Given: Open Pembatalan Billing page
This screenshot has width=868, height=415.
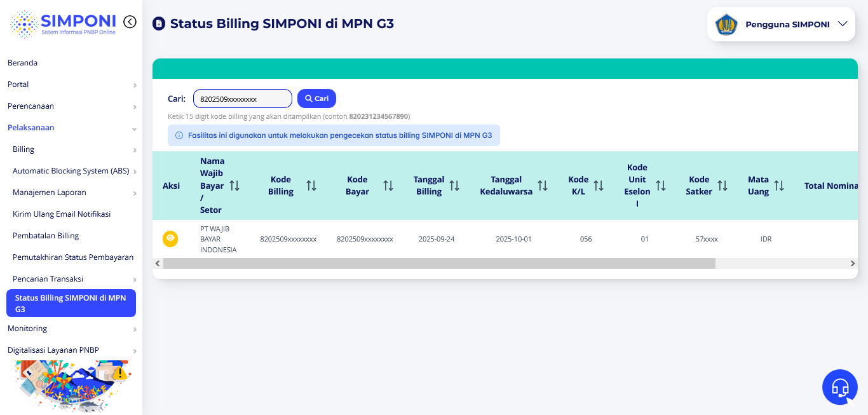Looking at the screenshot, I should [46, 236].
